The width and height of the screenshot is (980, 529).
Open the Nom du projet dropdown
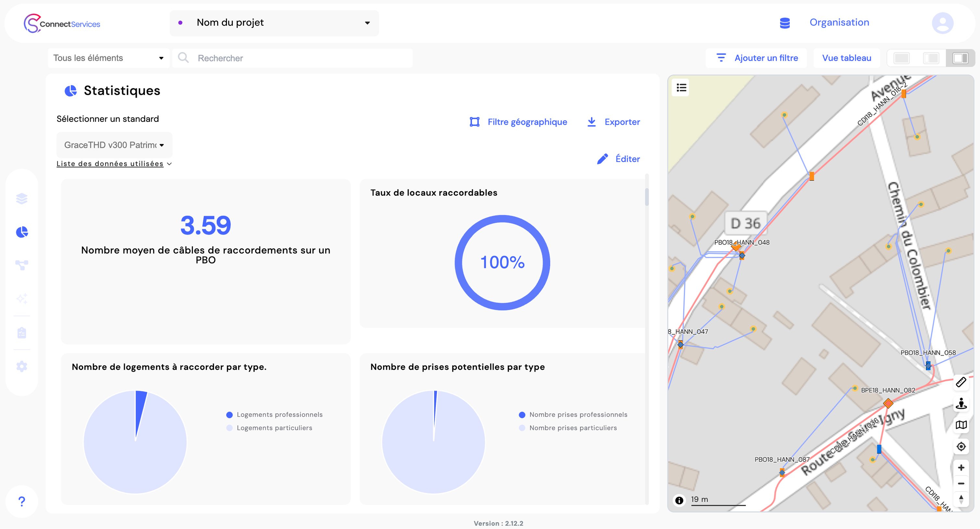274,23
